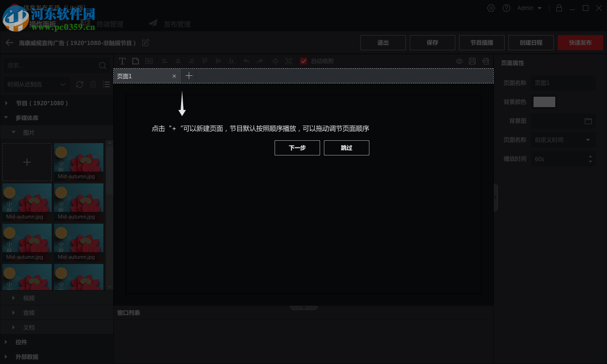The width and height of the screenshot is (607, 364).
Task: Open the background color swatch picker
Action: [x=544, y=101]
